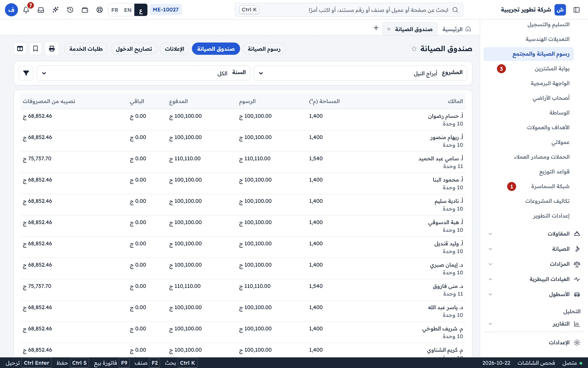The height and width of the screenshot is (368, 588).
Task: Switch to طلبات الخدمة tab
Action: click(x=86, y=49)
